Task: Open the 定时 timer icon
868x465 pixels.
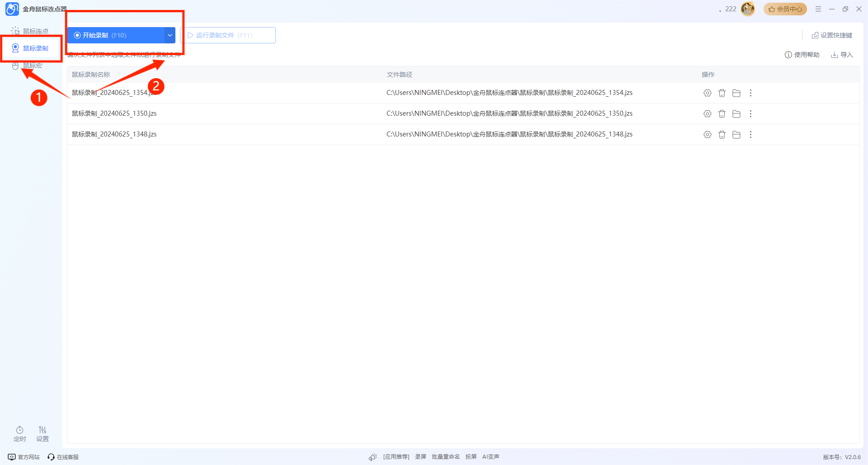Action: [20, 434]
